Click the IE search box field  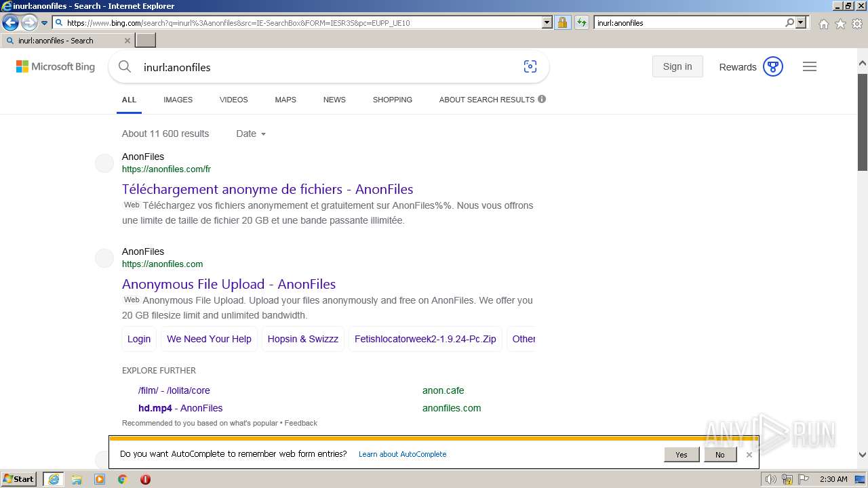click(688, 22)
